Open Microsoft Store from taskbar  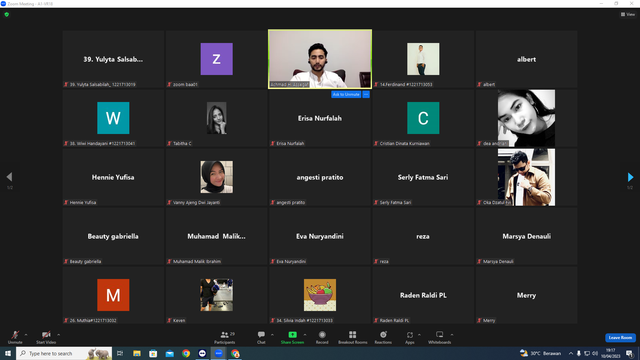point(153,353)
